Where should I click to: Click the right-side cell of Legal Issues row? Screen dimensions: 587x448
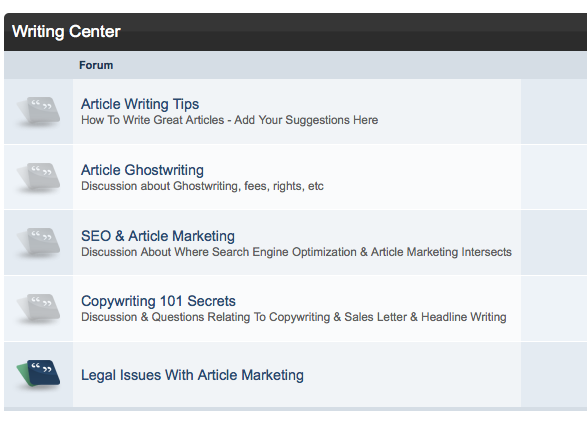pyautogui.click(x=554, y=374)
